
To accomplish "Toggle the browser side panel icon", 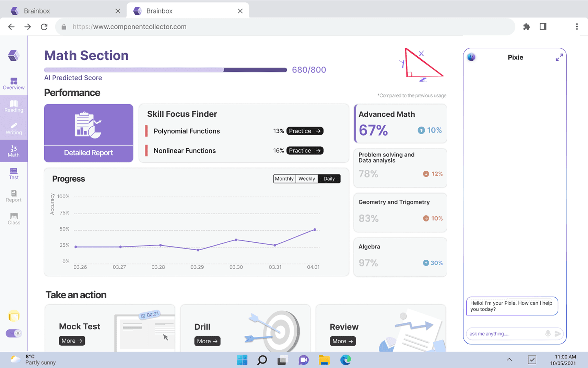I will (543, 26).
